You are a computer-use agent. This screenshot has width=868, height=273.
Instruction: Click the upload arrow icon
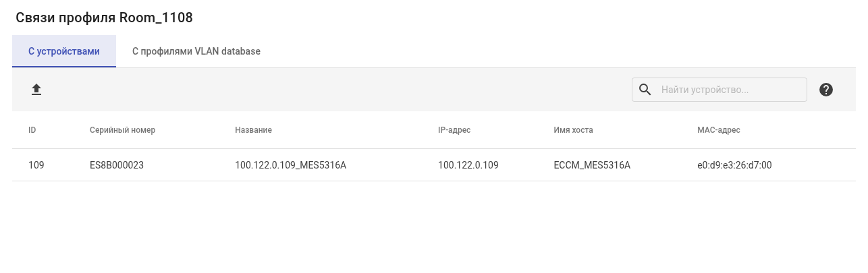click(36, 90)
